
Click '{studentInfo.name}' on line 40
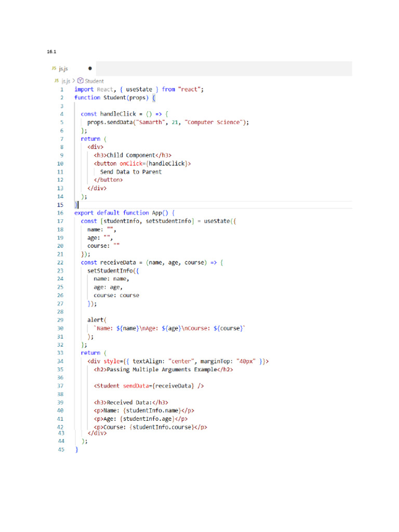point(152,411)
